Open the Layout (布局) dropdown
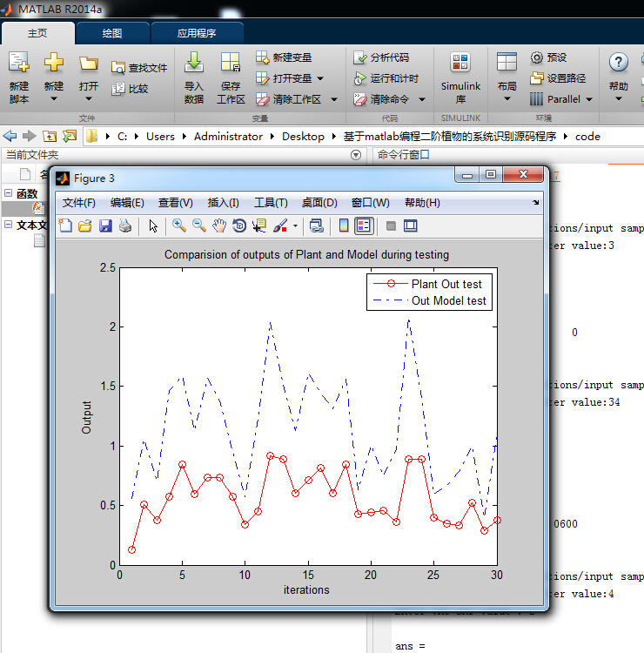 pos(506,77)
